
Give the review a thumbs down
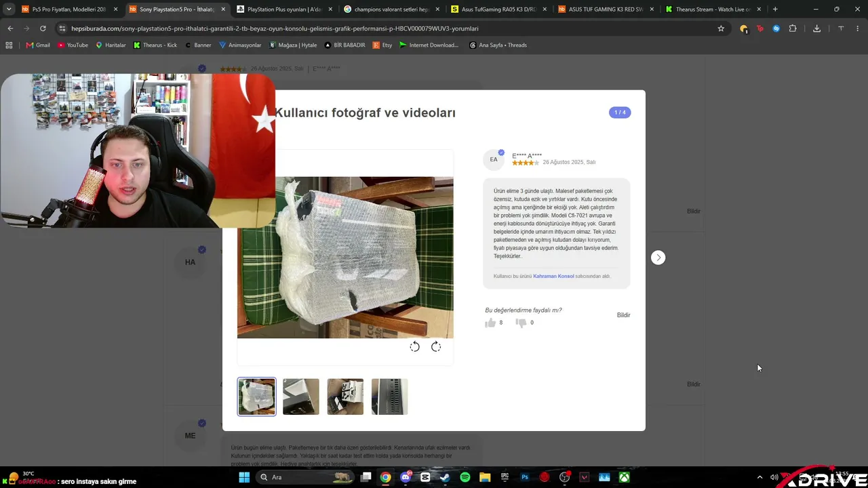521,323
